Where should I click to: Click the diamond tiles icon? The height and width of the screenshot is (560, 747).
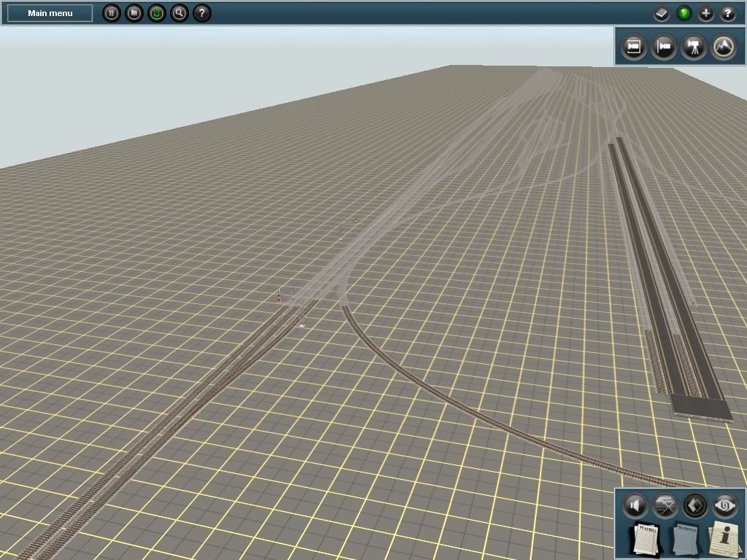click(694, 505)
